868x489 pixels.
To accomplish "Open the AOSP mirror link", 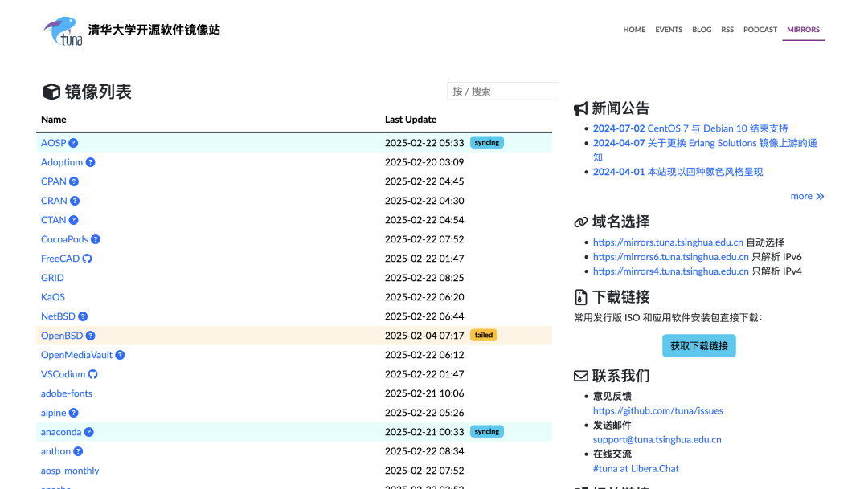I will [x=53, y=143].
